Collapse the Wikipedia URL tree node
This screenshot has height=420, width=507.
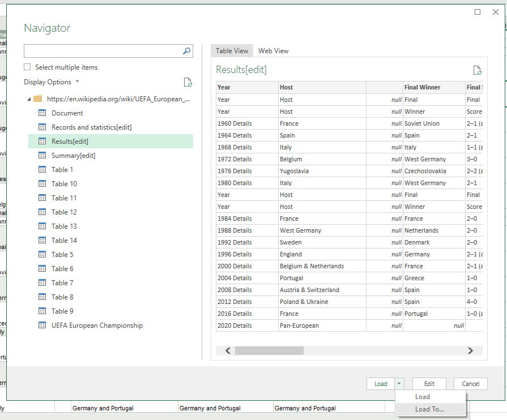(29, 99)
